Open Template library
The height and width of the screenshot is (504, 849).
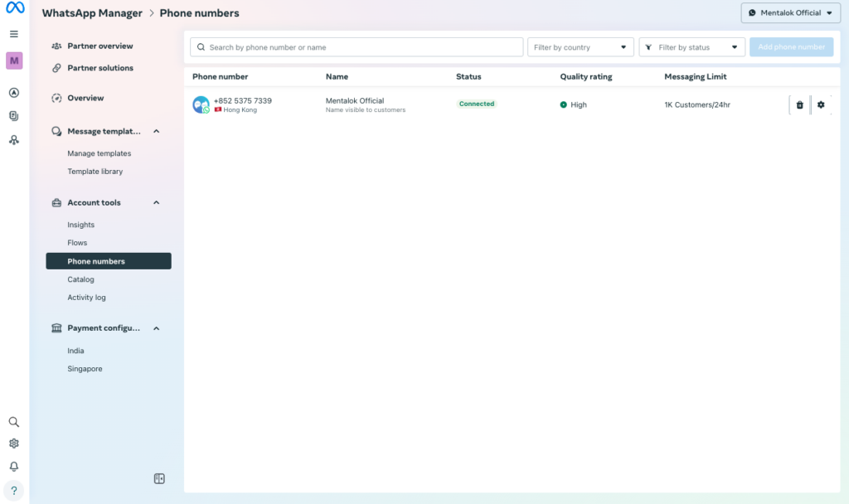[95, 171]
